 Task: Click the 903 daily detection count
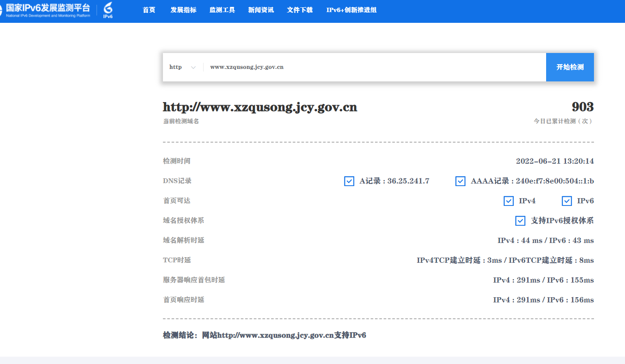pos(582,107)
